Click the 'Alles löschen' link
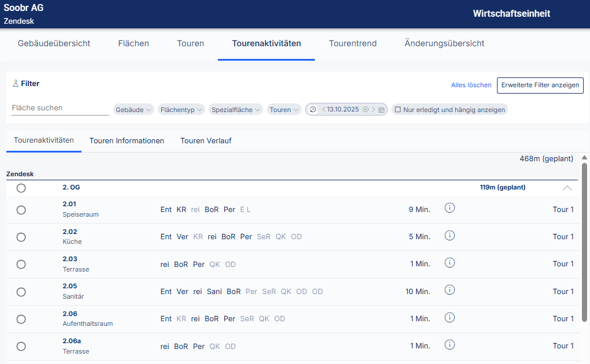Screen dimensions: 590x364 pyautogui.click(x=471, y=85)
